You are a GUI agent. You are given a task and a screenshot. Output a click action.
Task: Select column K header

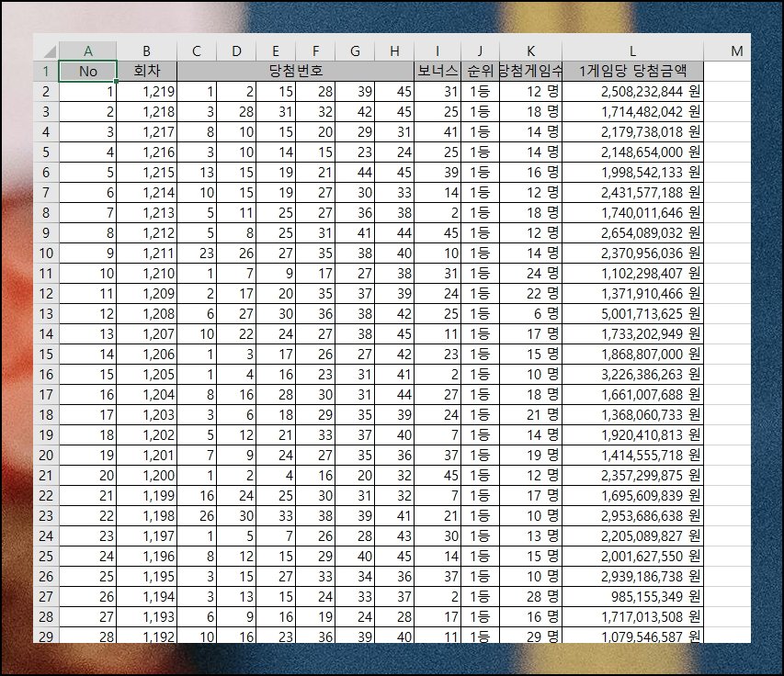tap(531, 51)
